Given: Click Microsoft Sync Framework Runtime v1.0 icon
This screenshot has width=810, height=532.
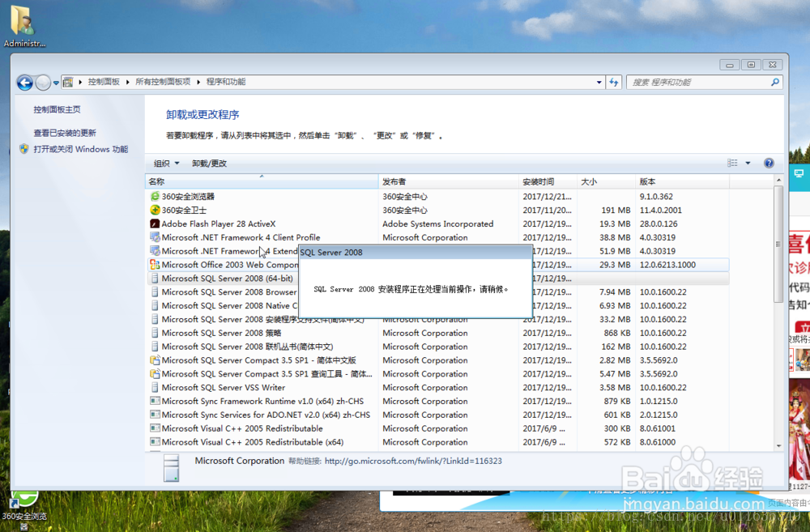Looking at the screenshot, I should click(155, 401).
